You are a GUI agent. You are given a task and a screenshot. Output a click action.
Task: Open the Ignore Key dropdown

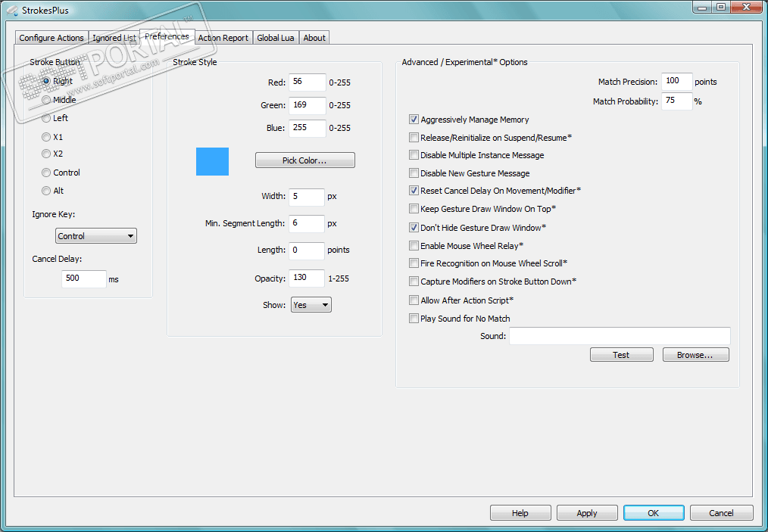96,236
